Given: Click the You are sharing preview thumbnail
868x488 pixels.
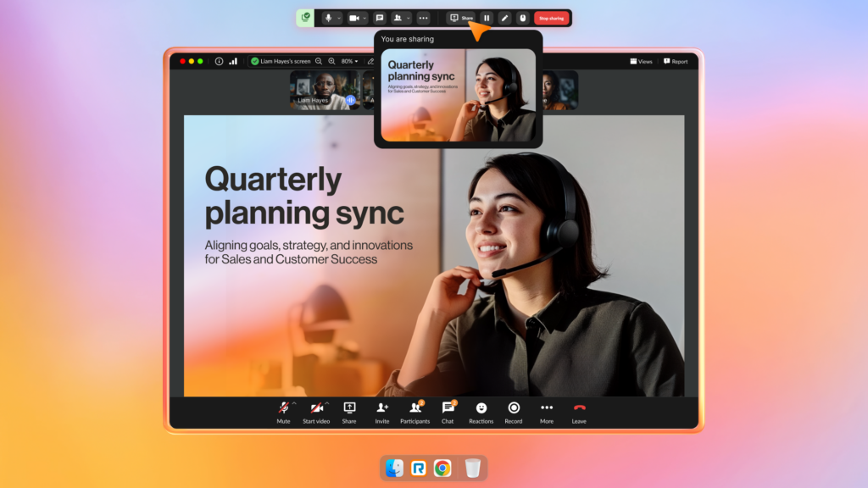Looking at the screenshot, I should [x=459, y=93].
